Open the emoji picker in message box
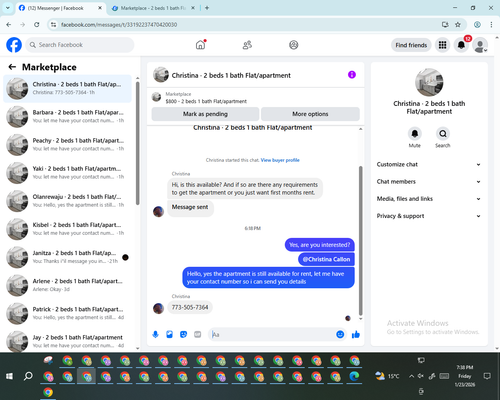Image resolution: width=500 pixels, height=400 pixels. tap(340, 334)
